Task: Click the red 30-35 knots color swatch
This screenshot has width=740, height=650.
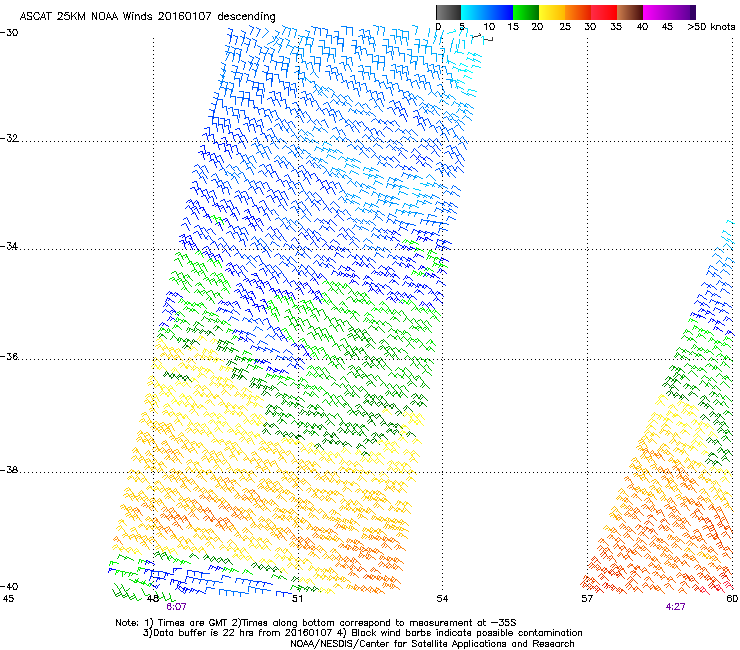Action: [x=604, y=12]
